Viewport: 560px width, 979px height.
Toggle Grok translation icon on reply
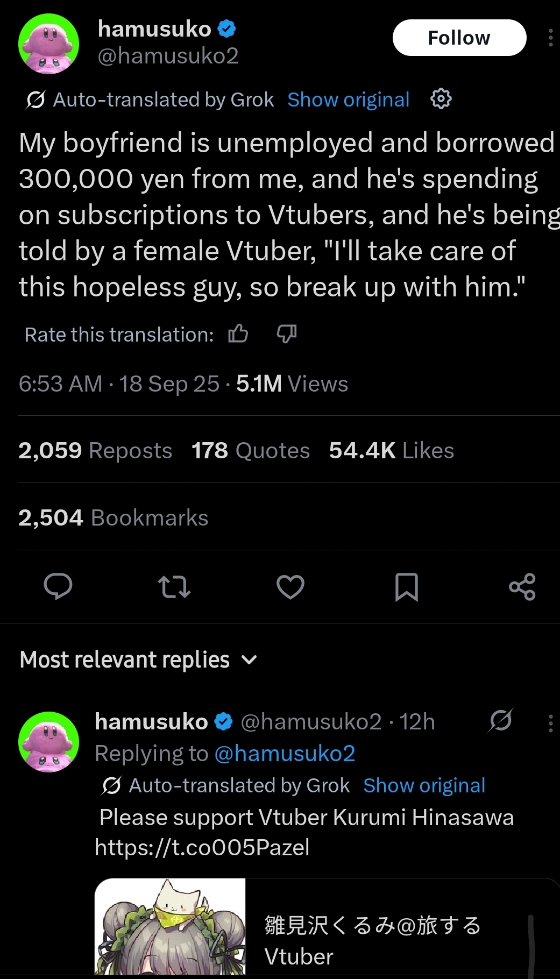click(x=501, y=720)
